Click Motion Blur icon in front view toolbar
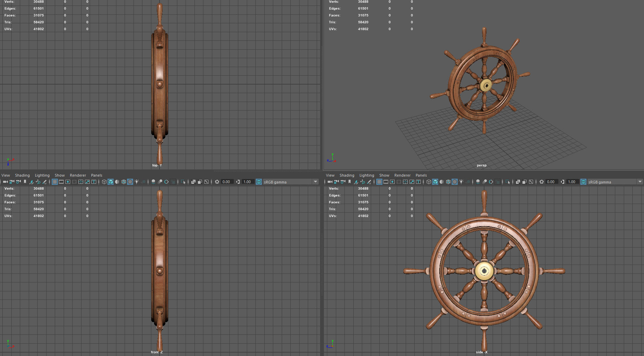 click(x=160, y=182)
